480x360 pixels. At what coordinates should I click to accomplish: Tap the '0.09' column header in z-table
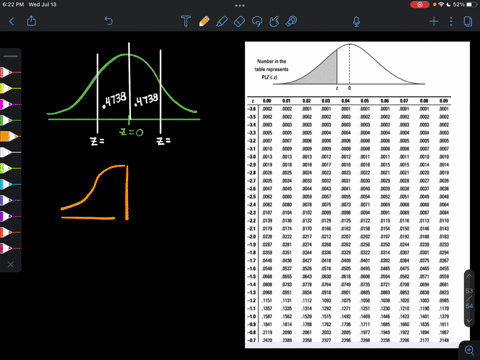[x=444, y=101]
